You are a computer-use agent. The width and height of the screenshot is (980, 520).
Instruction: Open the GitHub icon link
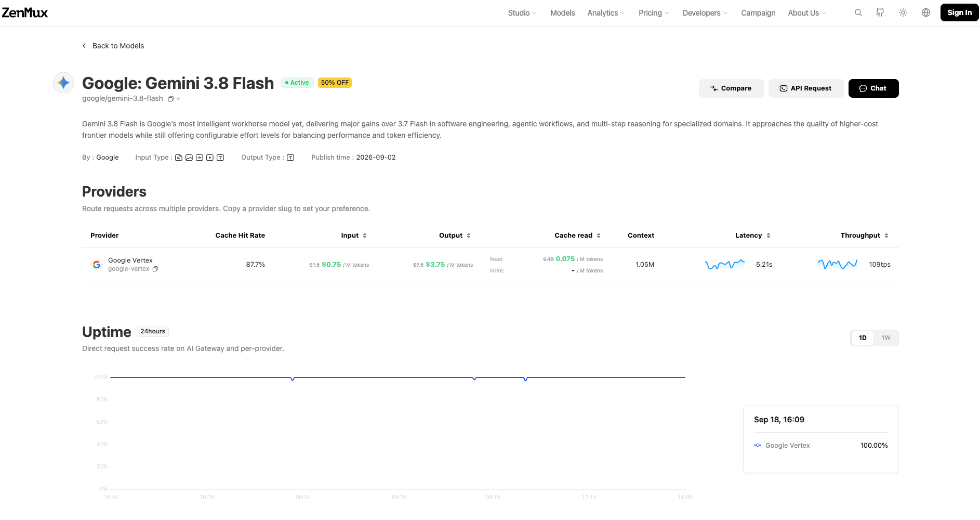click(x=880, y=12)
